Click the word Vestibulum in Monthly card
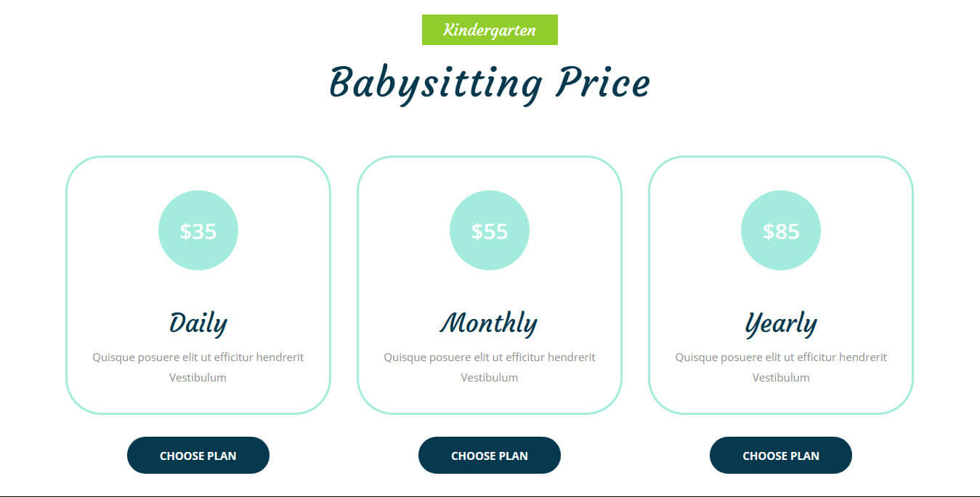The width and height of the screenshot is (980, 497). click(x=490, y=377)
